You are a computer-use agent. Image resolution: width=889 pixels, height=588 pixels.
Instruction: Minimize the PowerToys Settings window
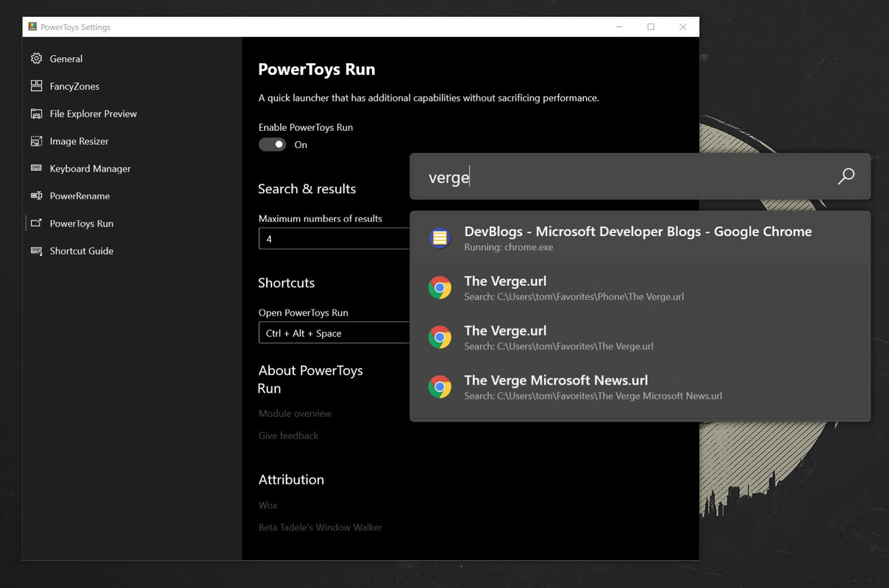click(619, 26)
